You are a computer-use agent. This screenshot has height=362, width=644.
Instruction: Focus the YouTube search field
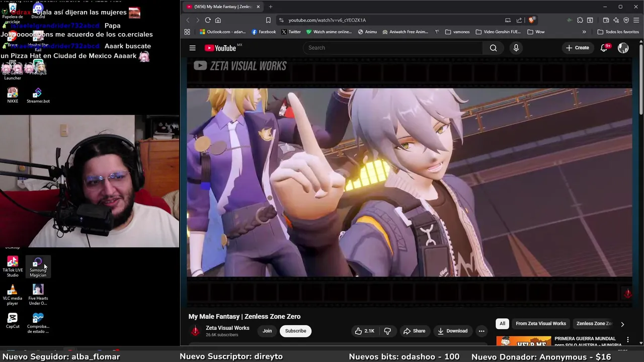coord(392,48)
